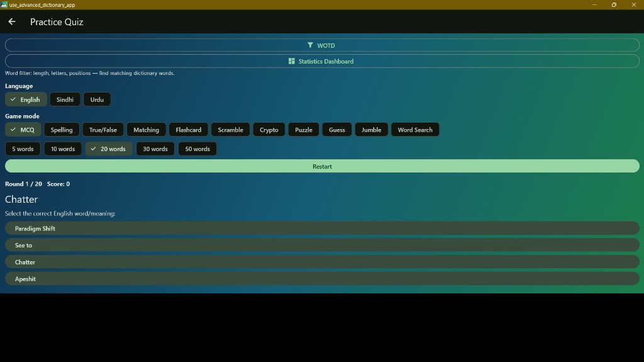Choose Scramble game mode

point(230,130)
